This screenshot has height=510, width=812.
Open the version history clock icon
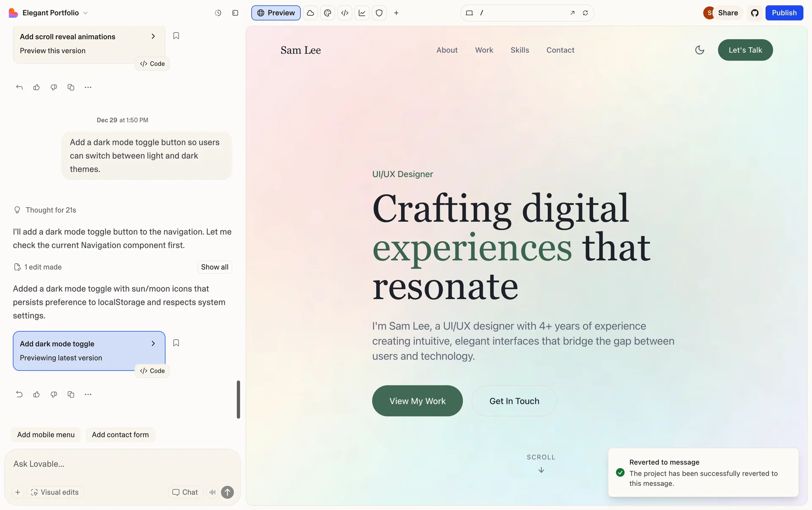point(218,13)
